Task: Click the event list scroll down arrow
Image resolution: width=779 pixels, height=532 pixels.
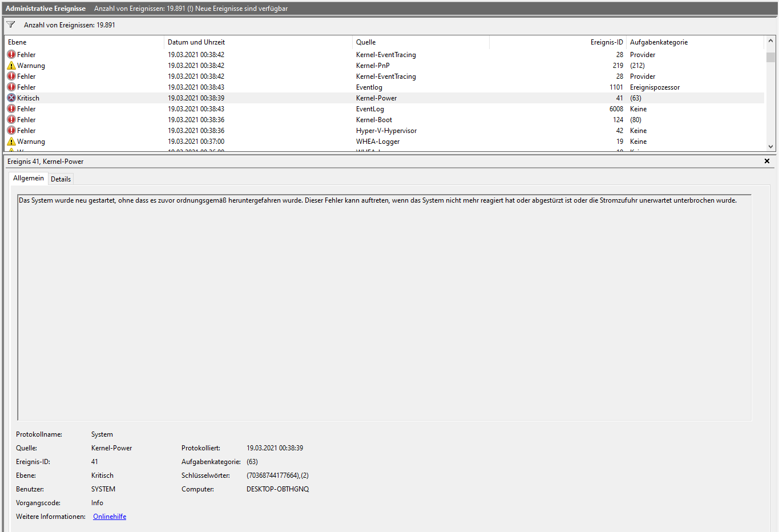Action: [x=771, y=146]
